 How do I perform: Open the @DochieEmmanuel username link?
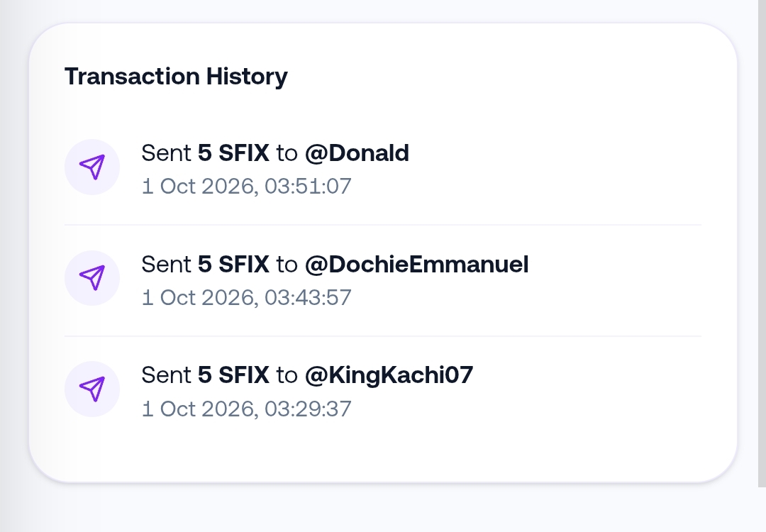[x=417, y=265]
